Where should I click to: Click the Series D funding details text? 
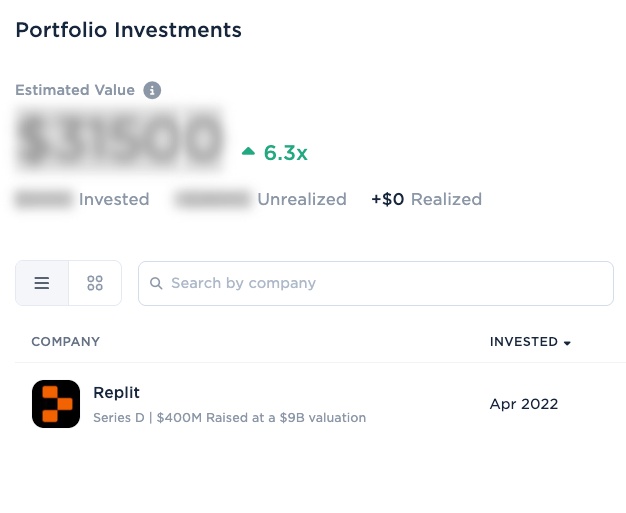230,418
